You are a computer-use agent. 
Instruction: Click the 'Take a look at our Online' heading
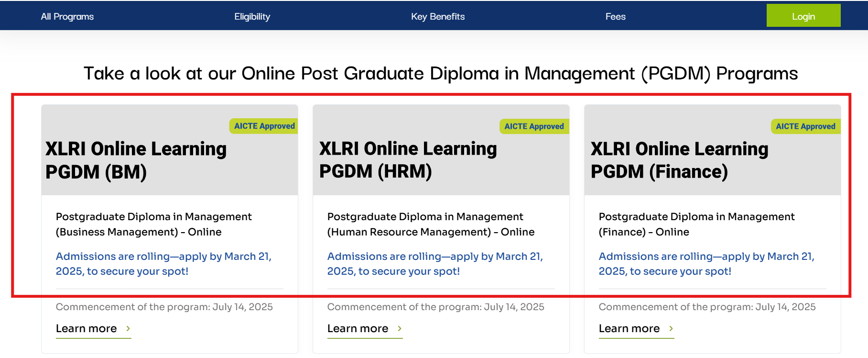point(441,74)
